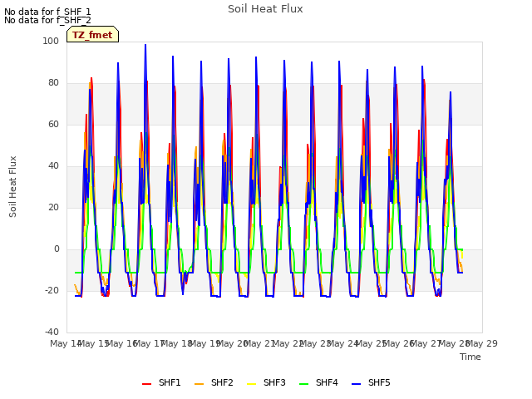The image size is (532, 399).
Task: Click the SHF3 legend entry
Action: (266, 382)
